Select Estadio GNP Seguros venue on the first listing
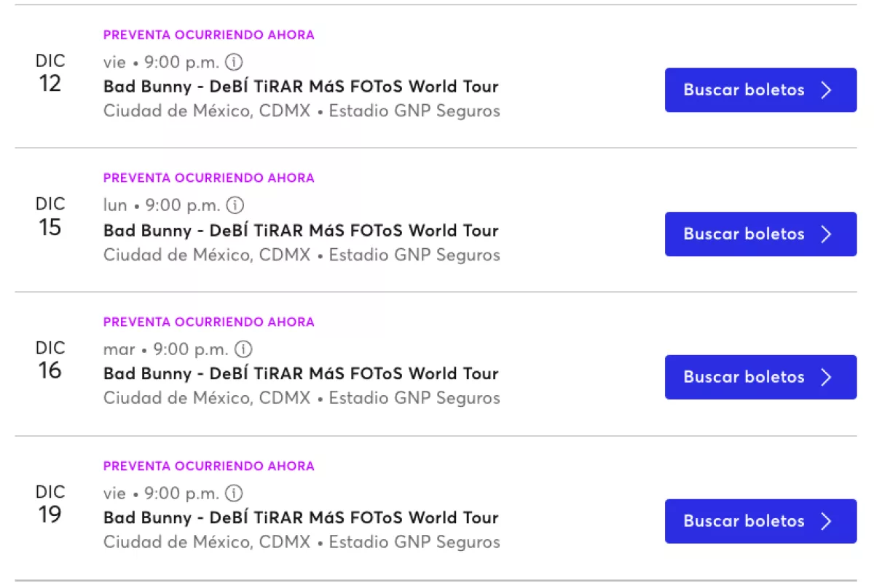Screen dimensions: 874x588 point(415,111)
